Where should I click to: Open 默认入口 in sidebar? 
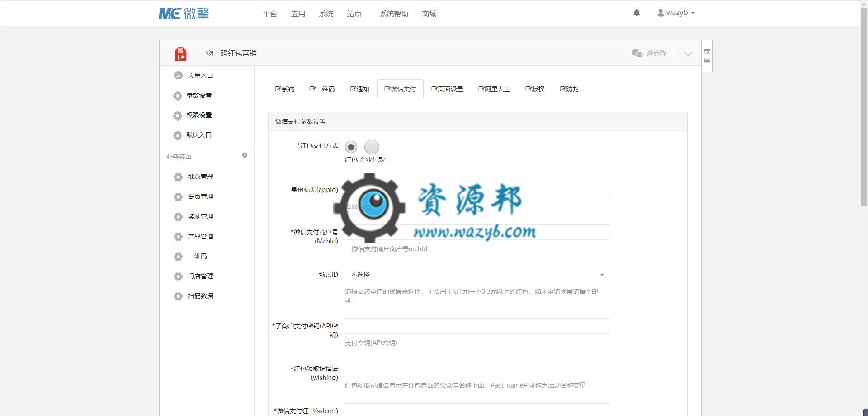199,135
